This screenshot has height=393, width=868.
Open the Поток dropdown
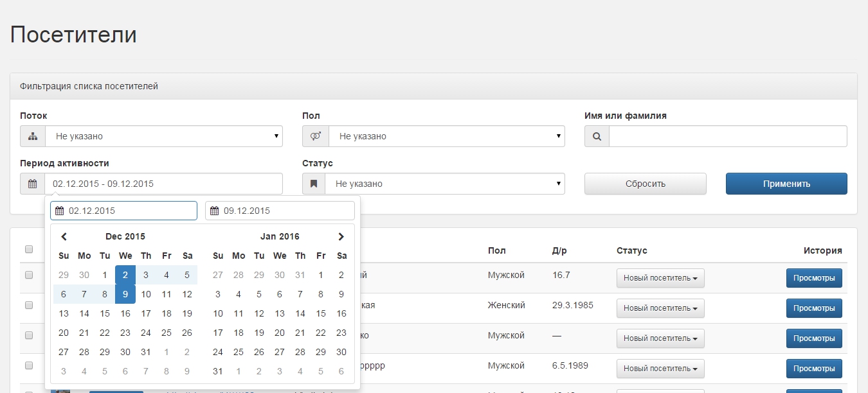coord(163,136)
